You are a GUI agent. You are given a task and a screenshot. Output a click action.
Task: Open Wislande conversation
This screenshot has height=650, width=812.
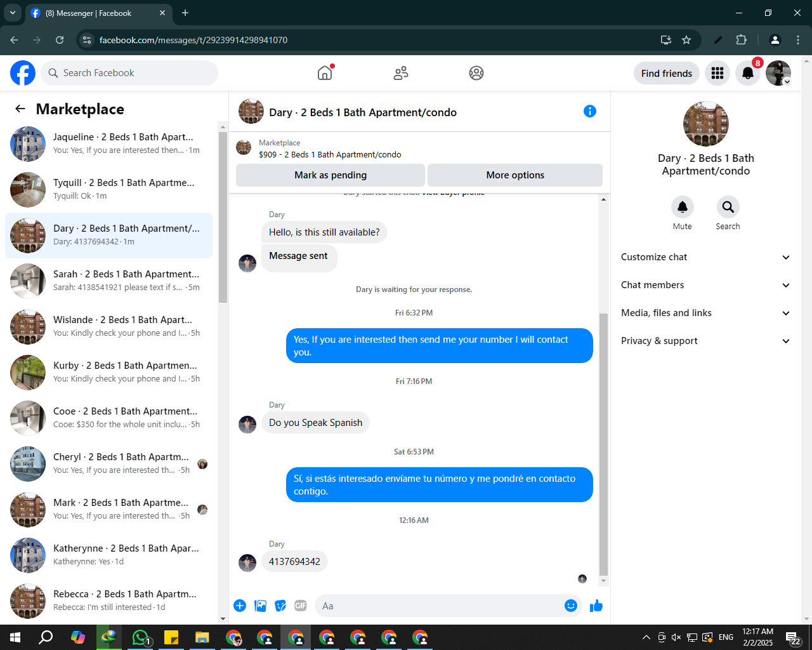(108, 327)
